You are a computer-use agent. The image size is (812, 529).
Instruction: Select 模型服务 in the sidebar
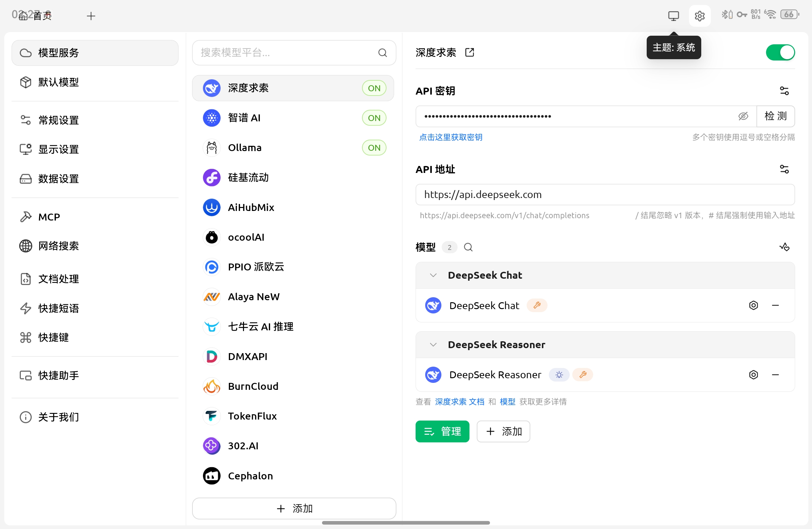click(x=95, y=53)
